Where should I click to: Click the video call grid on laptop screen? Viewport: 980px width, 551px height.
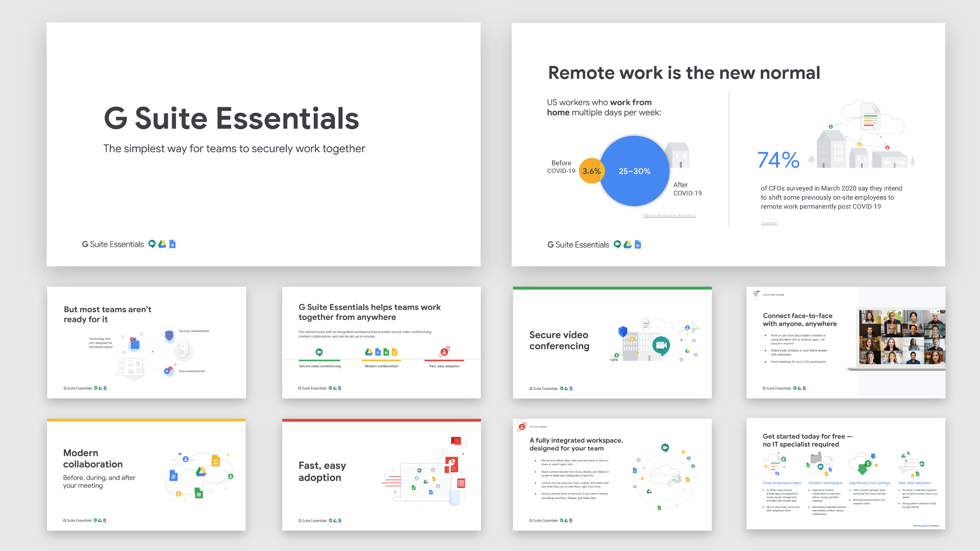coord(902,338)
